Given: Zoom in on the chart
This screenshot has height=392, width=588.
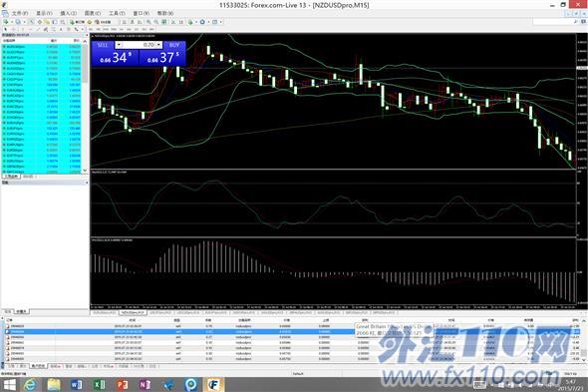Looking at the screenshot, I should (x=148, y=22).
